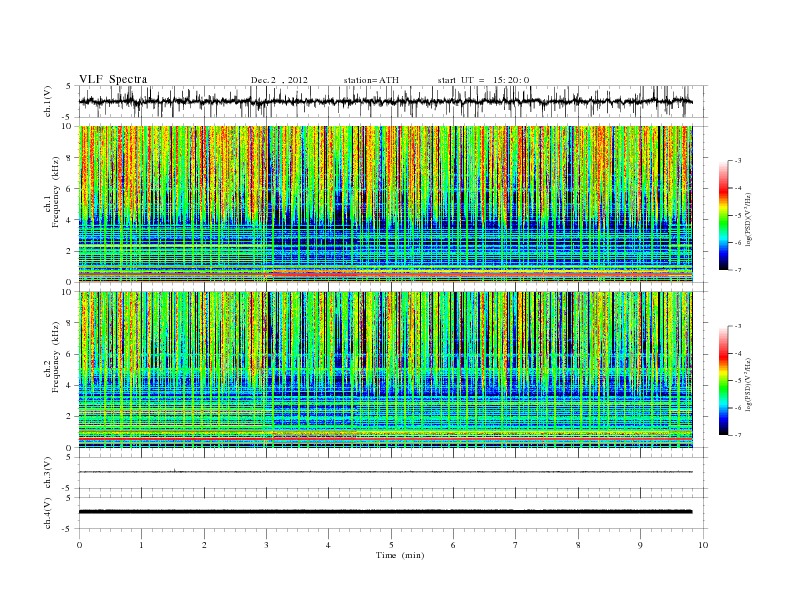Click the "ch.1(V)" waveform axis label
The width and height of the screenshot is (792, 612).
pyautogui.click(x=48, y=101)
